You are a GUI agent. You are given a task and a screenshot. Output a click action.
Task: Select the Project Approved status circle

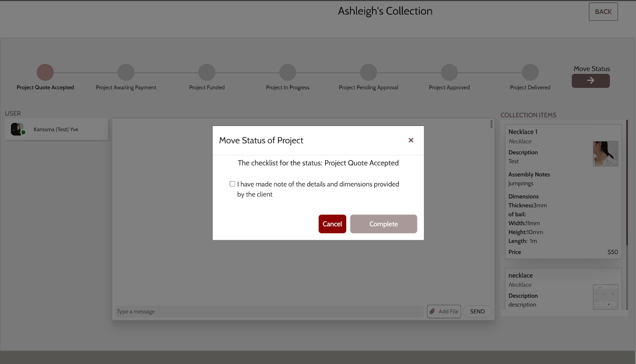point(450,72)
